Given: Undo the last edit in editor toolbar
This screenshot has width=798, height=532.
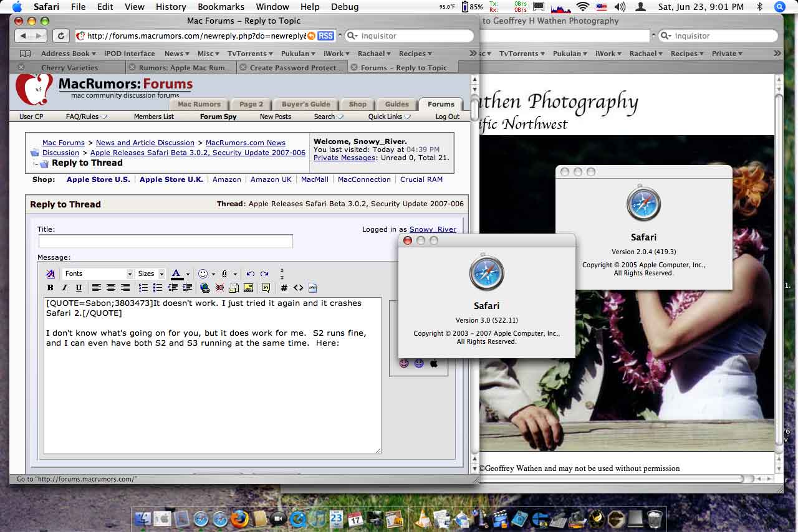Looking at the screenshot, I should click(x=250, y=273).
